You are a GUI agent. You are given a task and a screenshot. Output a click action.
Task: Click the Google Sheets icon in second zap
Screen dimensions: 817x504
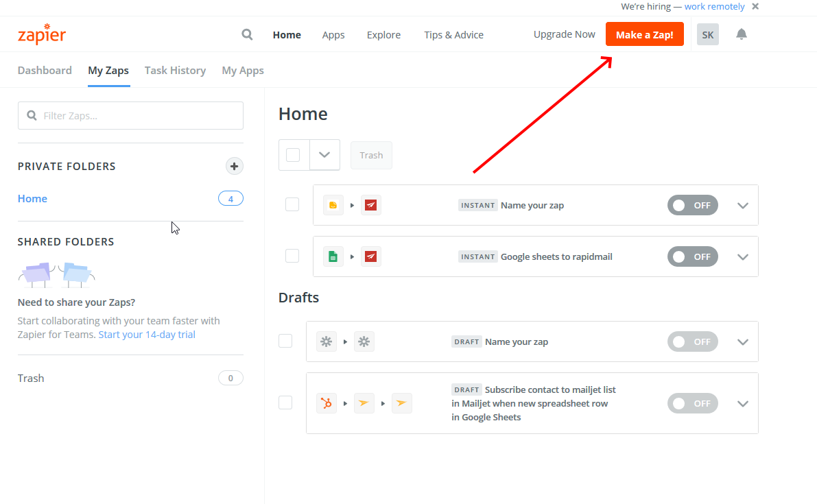333,256
